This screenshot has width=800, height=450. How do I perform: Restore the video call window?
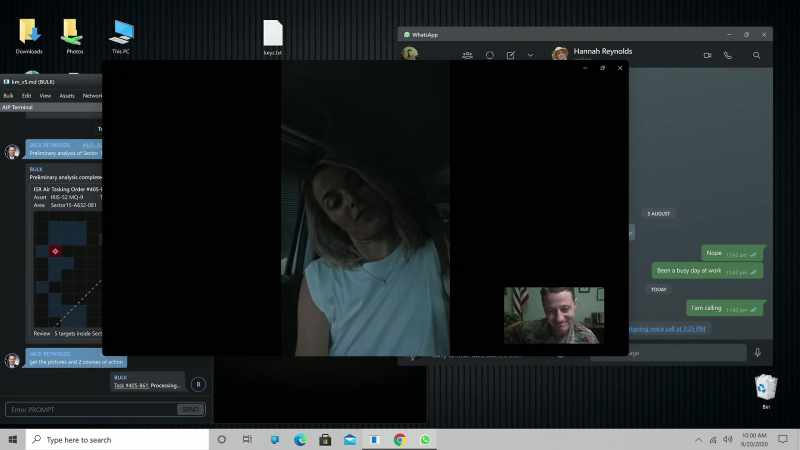(x=603, y=68)
